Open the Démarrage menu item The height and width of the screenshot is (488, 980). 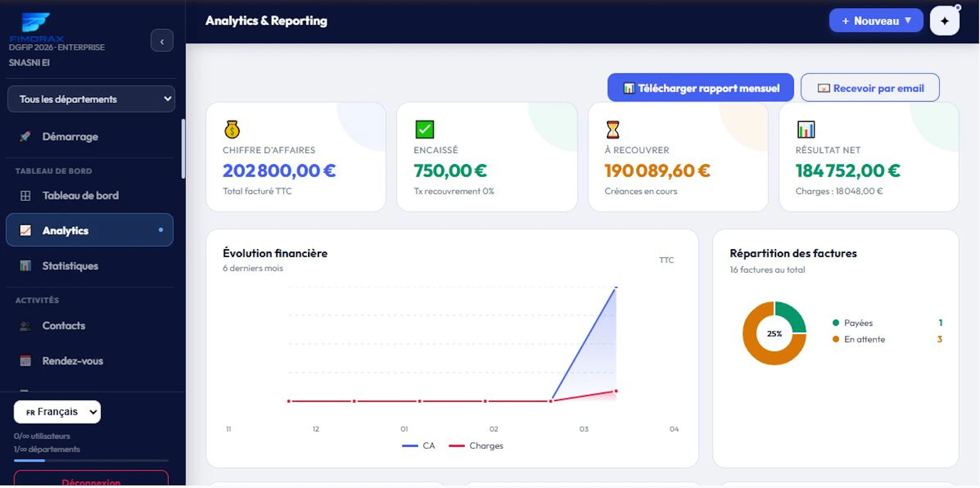[x=89, y=137]
